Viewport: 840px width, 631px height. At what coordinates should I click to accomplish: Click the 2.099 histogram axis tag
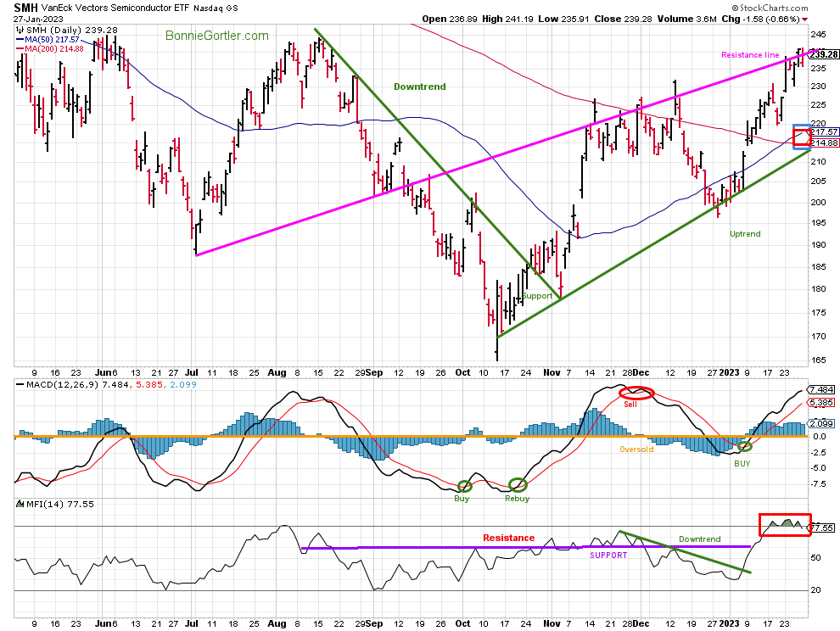point(821,423)
